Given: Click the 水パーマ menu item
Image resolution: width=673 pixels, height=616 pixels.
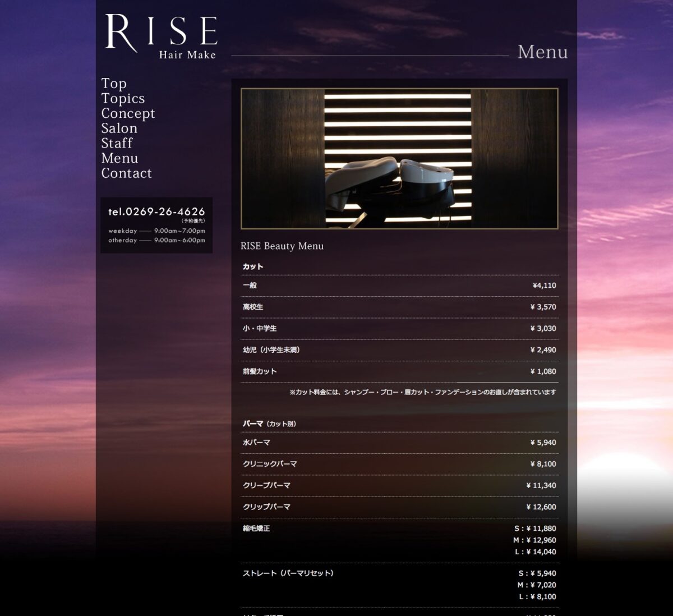Looking at the screenshot, I should click(x=256, y=443).
